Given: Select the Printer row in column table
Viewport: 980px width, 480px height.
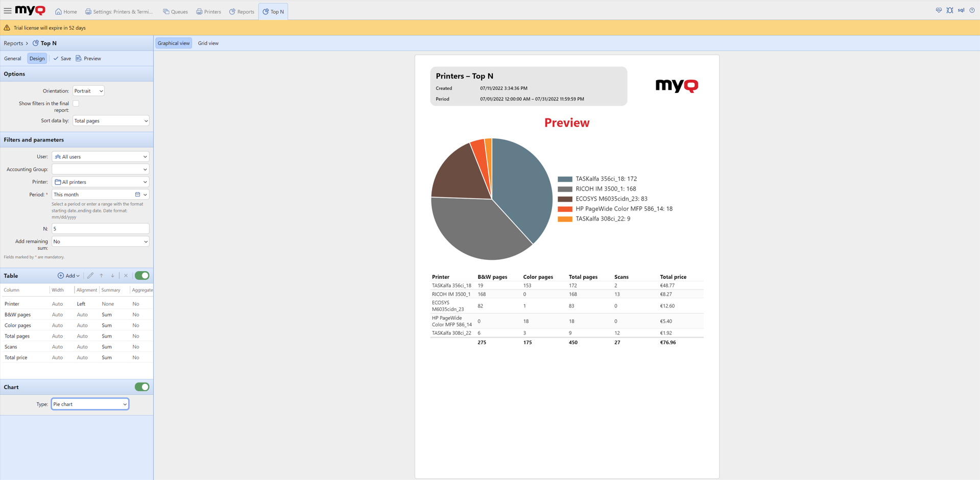Looking at the screenshot, I should (x=77, y=304).
